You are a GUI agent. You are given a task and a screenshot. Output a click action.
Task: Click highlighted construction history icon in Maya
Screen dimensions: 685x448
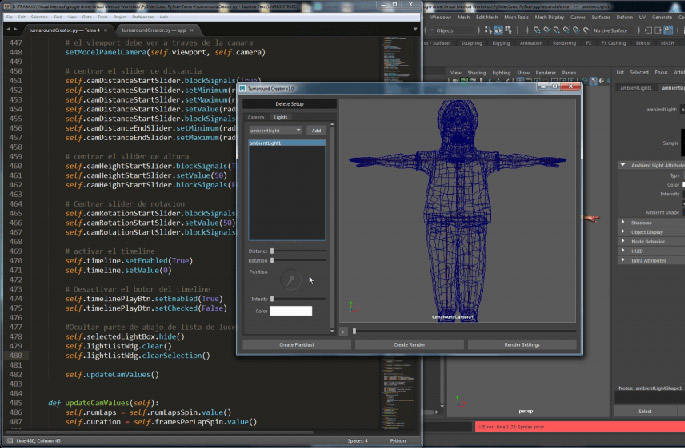tap(668, 30)
